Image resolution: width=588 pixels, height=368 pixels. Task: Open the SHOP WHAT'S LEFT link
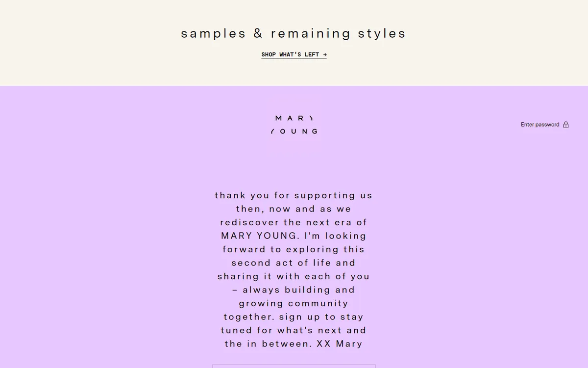point(294,54)
